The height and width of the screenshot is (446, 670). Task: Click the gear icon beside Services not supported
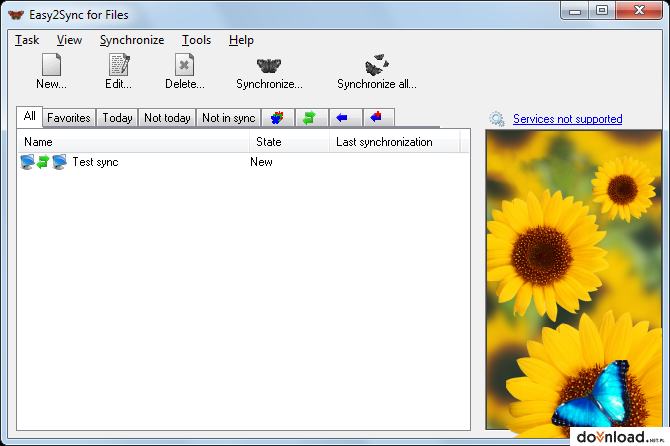tap(497, 119)
